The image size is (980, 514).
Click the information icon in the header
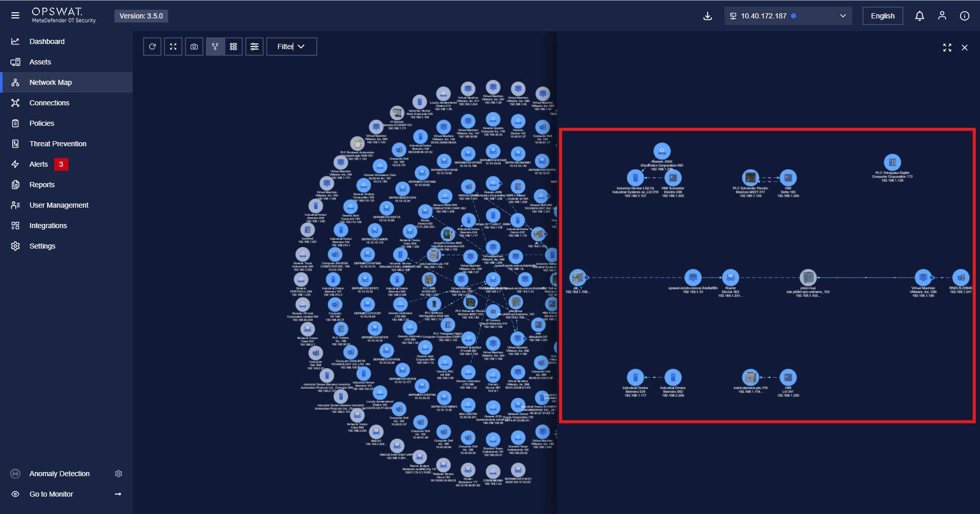[965, 16]
